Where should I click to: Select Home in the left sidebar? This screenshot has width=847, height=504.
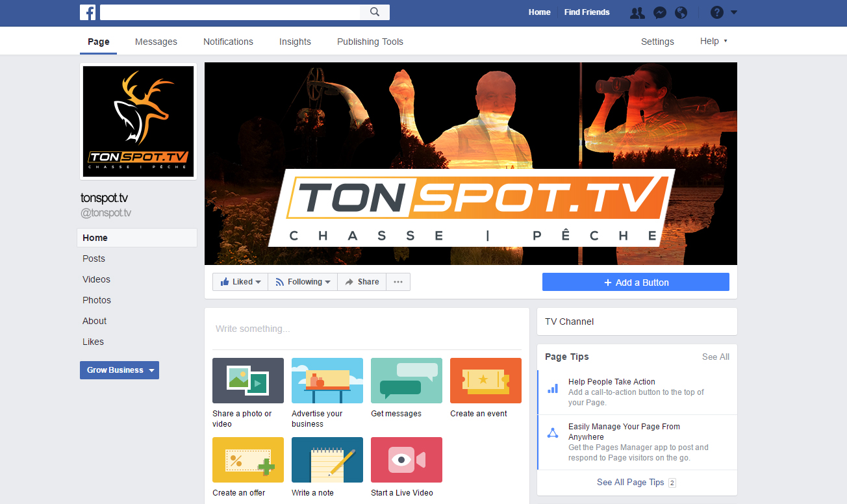[x=137, y=238]
